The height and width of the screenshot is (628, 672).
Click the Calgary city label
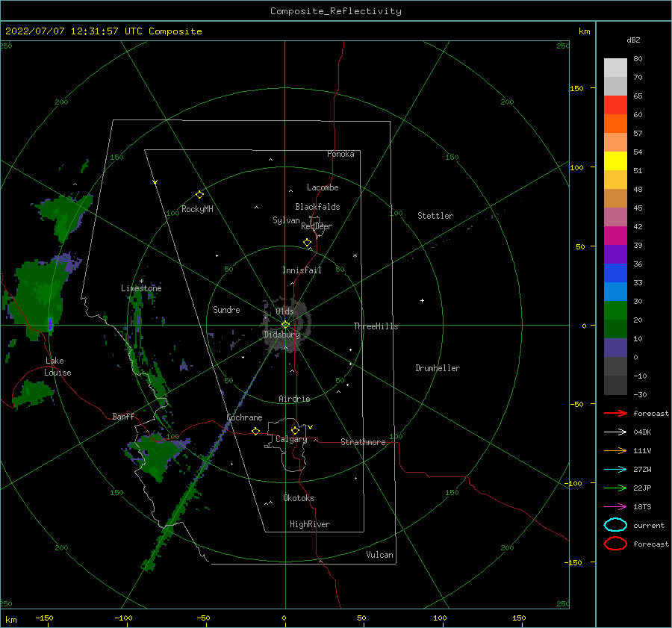(291, 439)
